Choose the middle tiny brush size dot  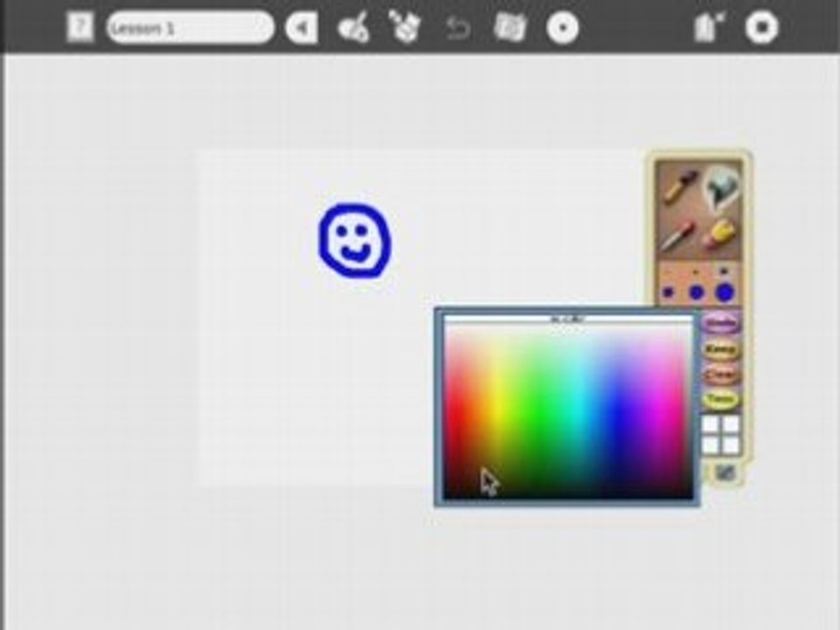(x=696, y=272)
